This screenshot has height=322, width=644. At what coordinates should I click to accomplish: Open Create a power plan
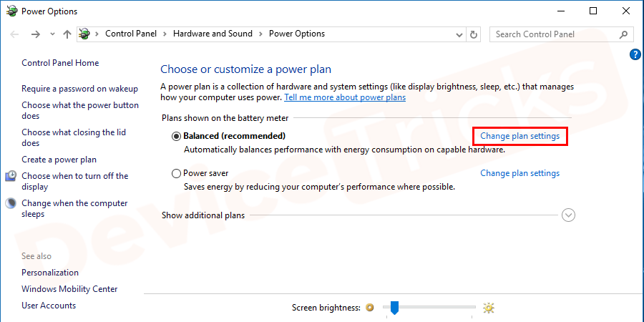pos(59,160)
